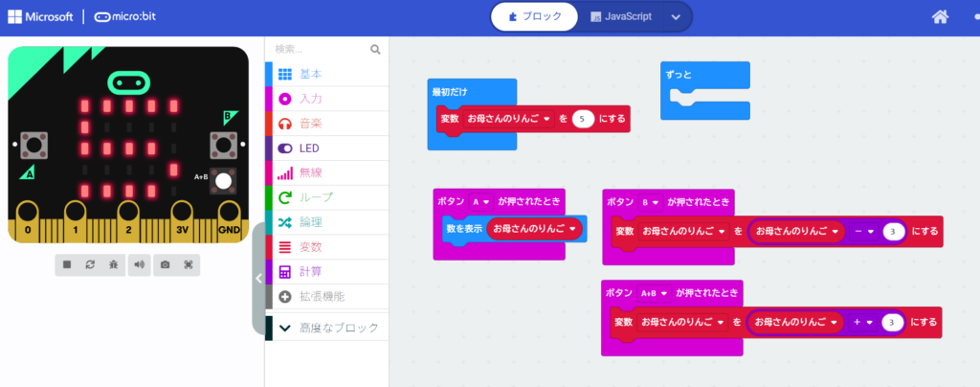Click simulator GND pin
The width and height of the screenshot is (980, 387).
coord(230,220)
